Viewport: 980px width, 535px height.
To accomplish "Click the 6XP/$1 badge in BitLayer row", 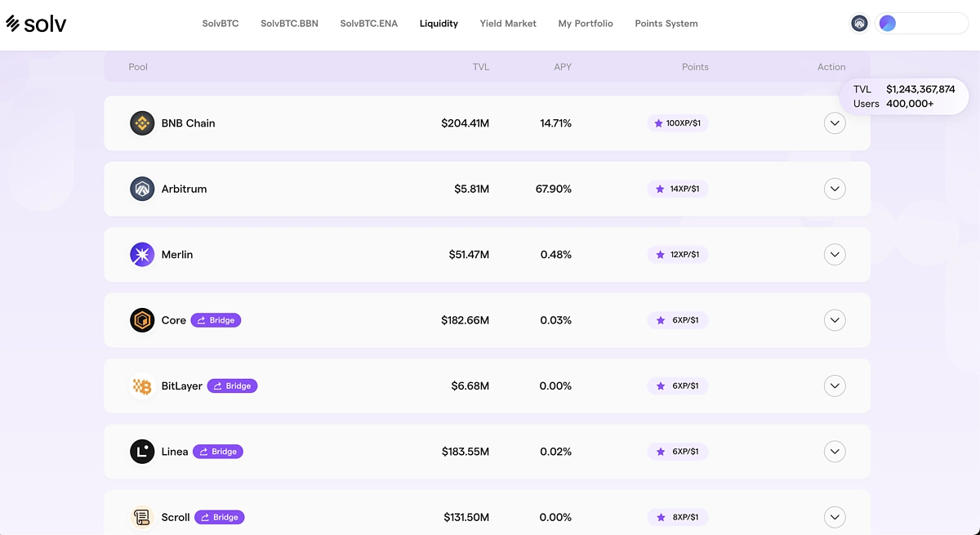I will pyautogui.click(x=678, y=386).
